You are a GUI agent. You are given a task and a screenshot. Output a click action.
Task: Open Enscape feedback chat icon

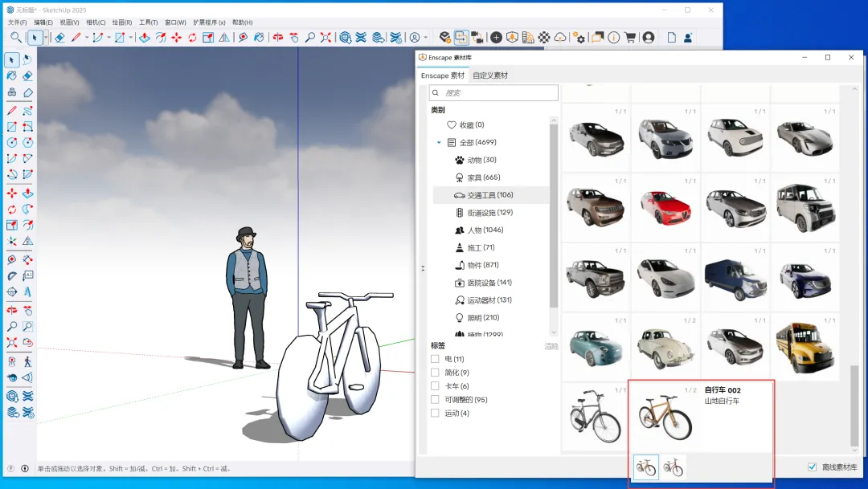[x=596, y=37]
